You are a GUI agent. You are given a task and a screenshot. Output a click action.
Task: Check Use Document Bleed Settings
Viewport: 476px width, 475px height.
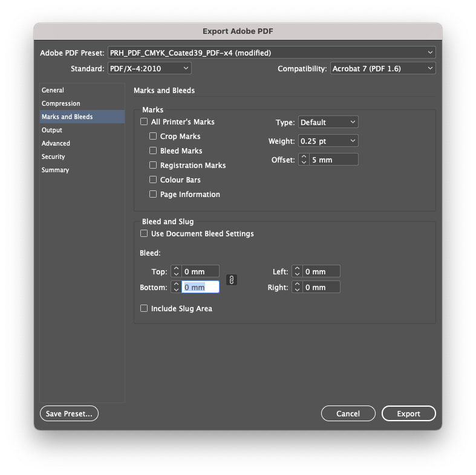point(144,233)
